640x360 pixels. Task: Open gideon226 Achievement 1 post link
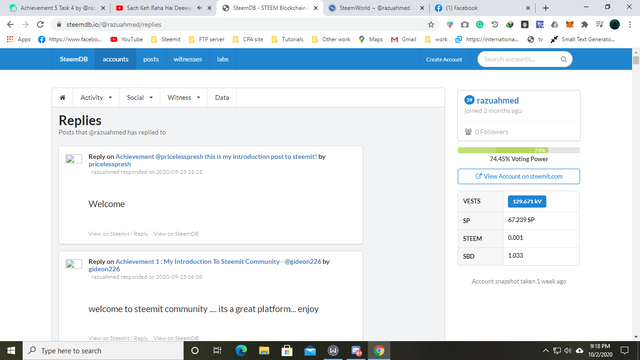pyautogui.click(x=218, y=261)
